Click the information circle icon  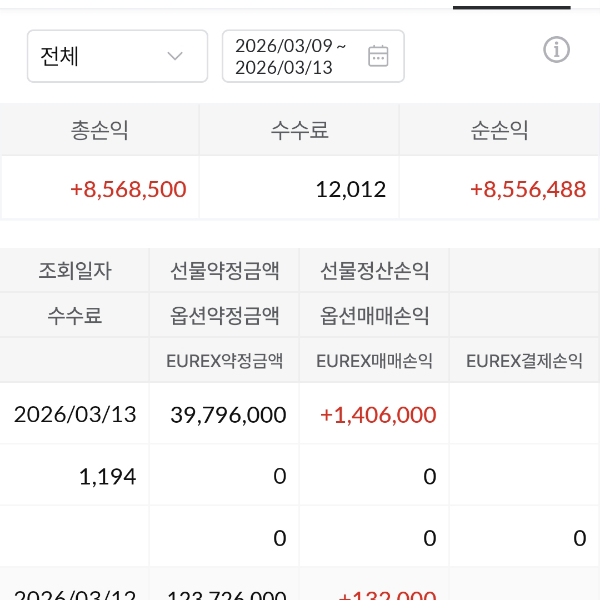pos(556,49)
